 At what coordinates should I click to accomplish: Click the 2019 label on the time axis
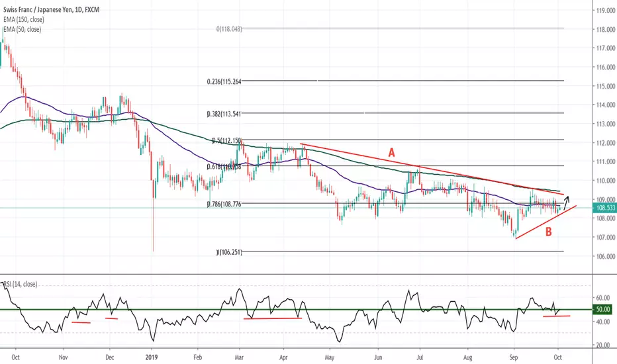click(151, 357)
